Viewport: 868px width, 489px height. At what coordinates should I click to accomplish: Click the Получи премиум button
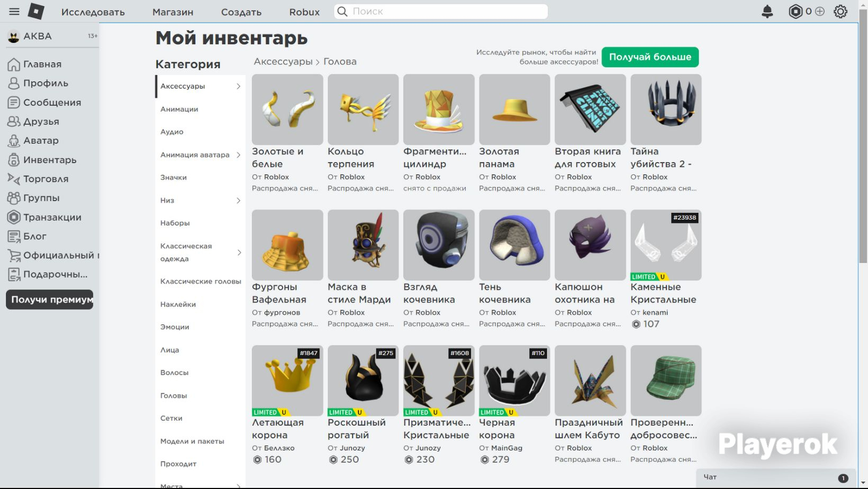pyautogui.click(x=50, y=300)
